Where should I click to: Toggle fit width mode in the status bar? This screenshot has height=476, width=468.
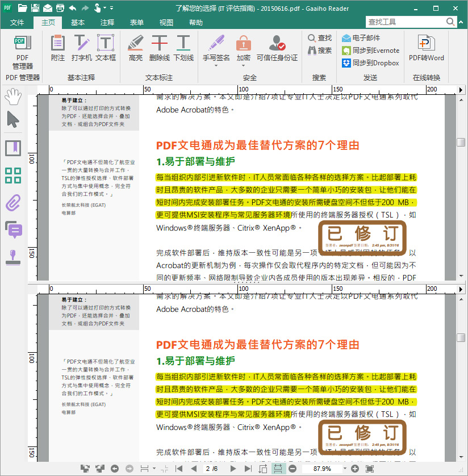(278, 469)
